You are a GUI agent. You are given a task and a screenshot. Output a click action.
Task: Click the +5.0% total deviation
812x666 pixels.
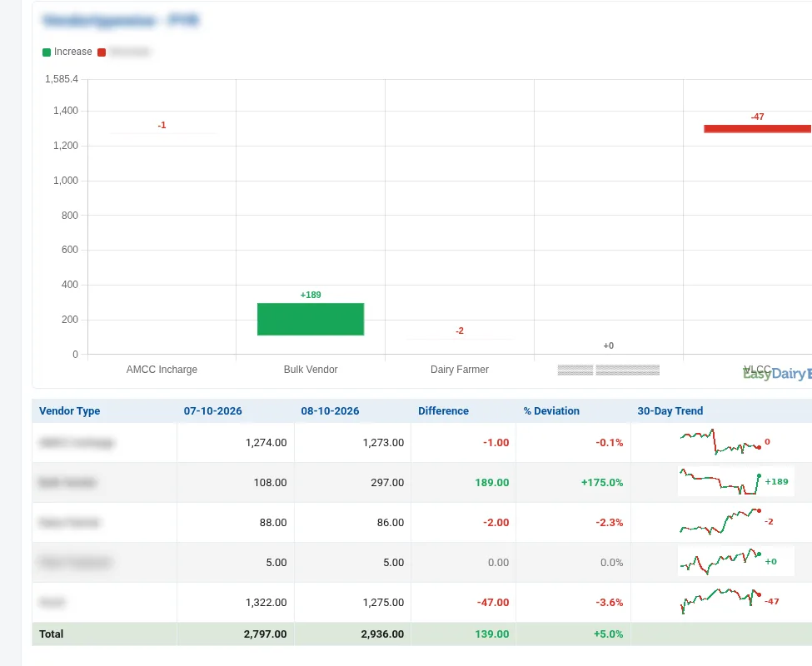click(x=608, y=634)
